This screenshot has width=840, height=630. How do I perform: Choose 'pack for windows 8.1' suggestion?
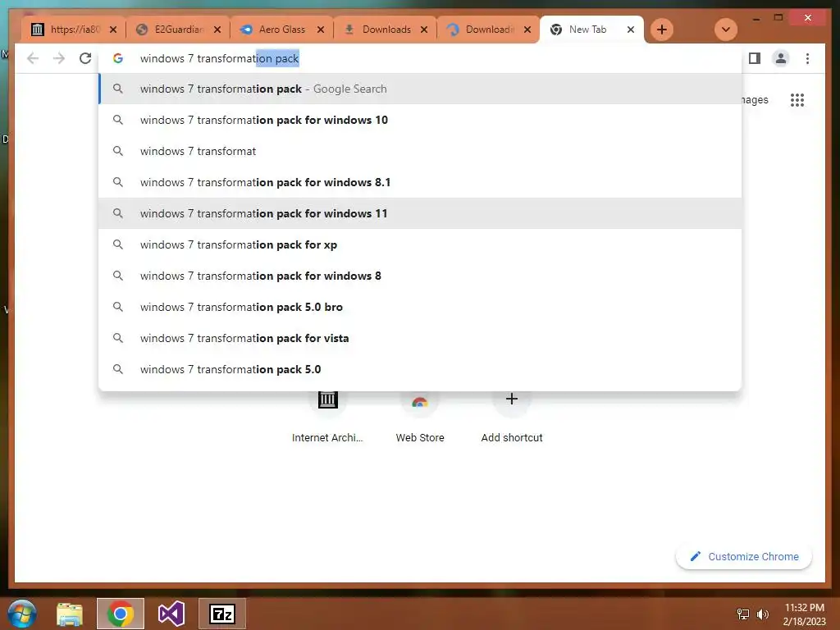click(420, 182)
